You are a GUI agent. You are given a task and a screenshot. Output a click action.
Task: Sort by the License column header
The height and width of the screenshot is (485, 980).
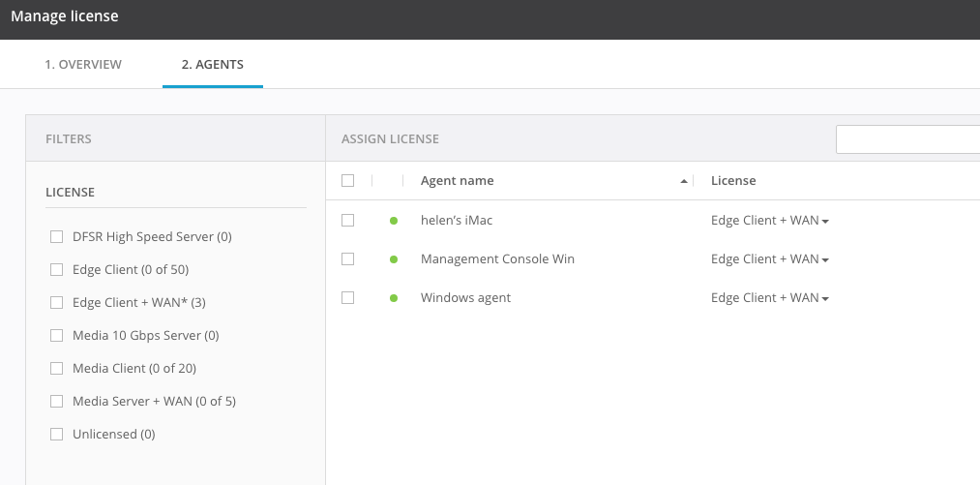point(733,181)
